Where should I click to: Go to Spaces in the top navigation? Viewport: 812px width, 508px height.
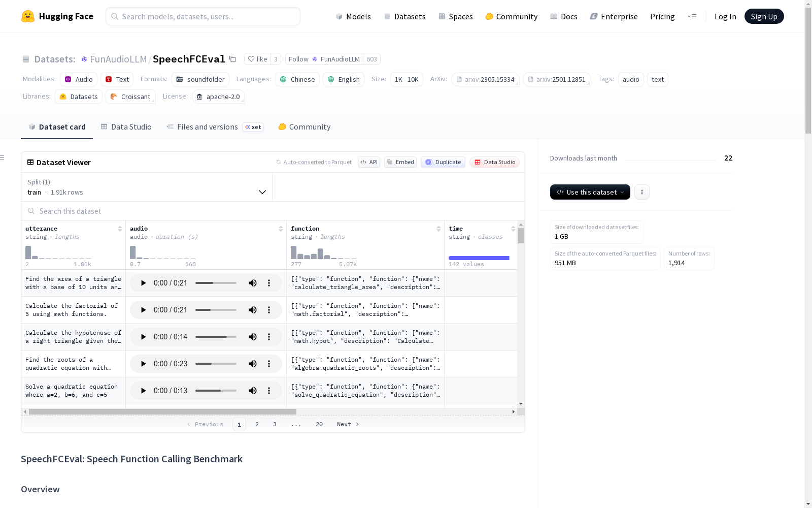455,16
